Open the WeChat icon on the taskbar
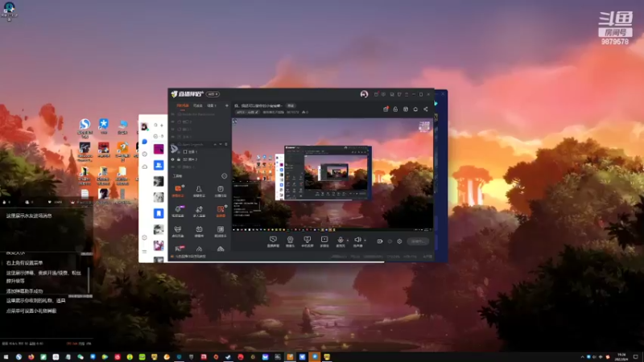Screen dimensions: 644x362 point(80,357)
